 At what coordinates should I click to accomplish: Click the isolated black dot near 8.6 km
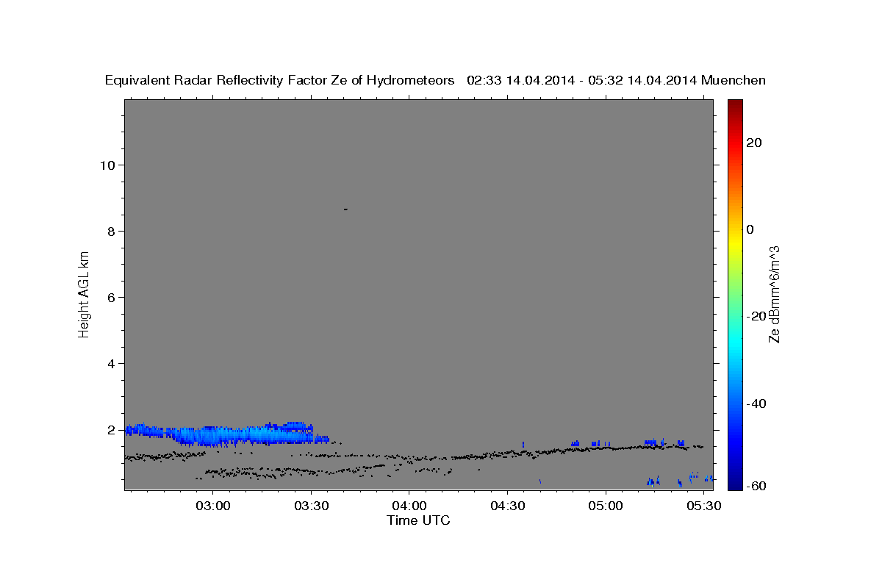(x=345, y=209)
